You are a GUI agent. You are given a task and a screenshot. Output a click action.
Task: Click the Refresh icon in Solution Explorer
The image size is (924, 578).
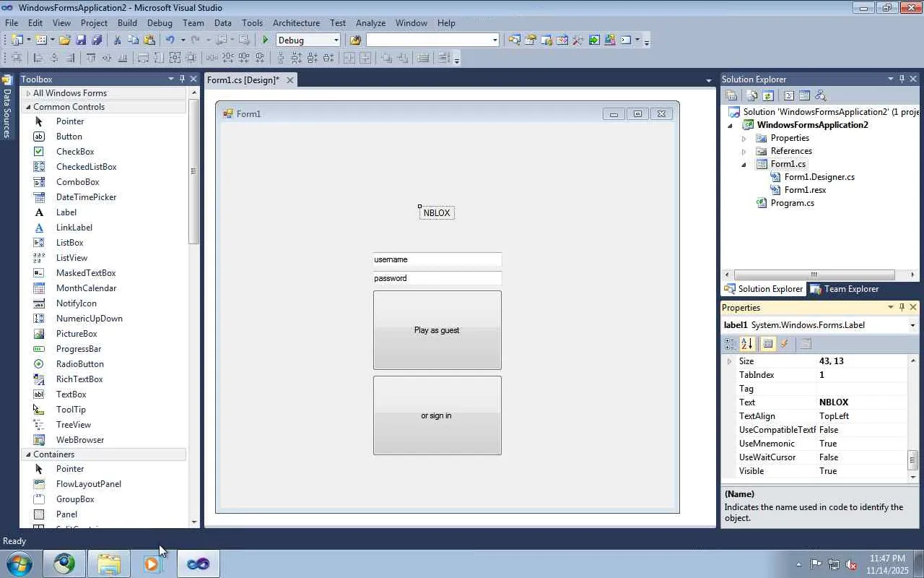(x=768, y=96)
